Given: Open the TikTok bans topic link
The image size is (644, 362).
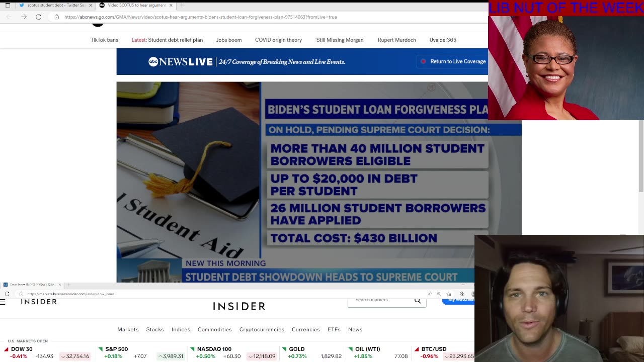Looking at the screenshot, I should click(x=104, y=40).
